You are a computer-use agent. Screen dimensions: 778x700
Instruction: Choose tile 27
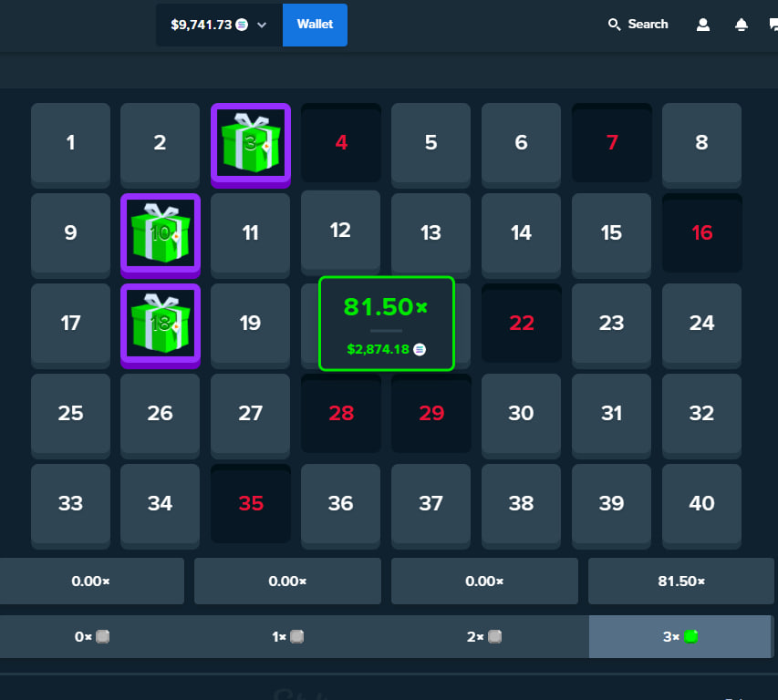pyautogui.click(x=250, y=414)
